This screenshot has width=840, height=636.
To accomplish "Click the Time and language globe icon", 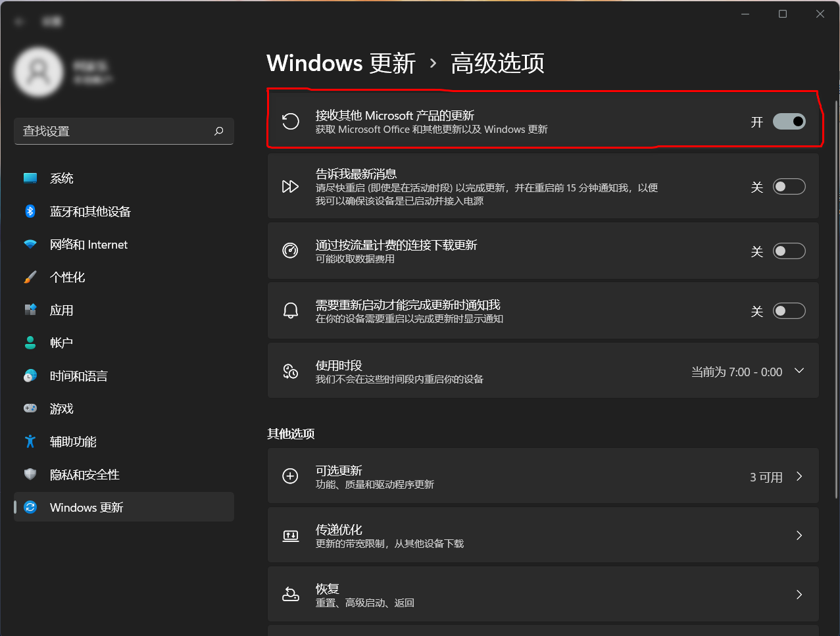I will tap(30, 376).
